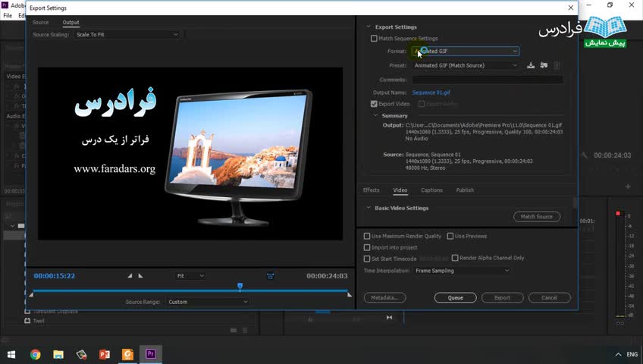The image size is (643, 364).
Task: Open Adobe Premiere Pro taskbar icon
Action: click(150, 354)
